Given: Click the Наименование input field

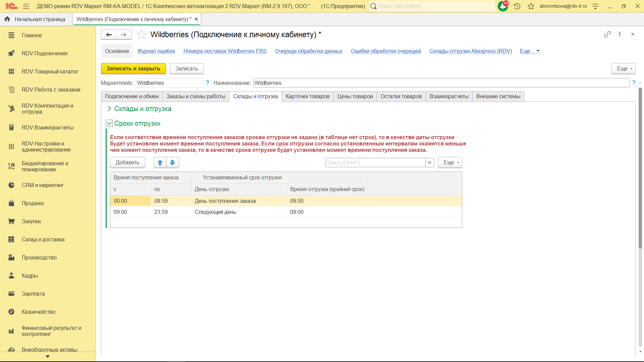Looking at the screenshot, I should (441, 83).
